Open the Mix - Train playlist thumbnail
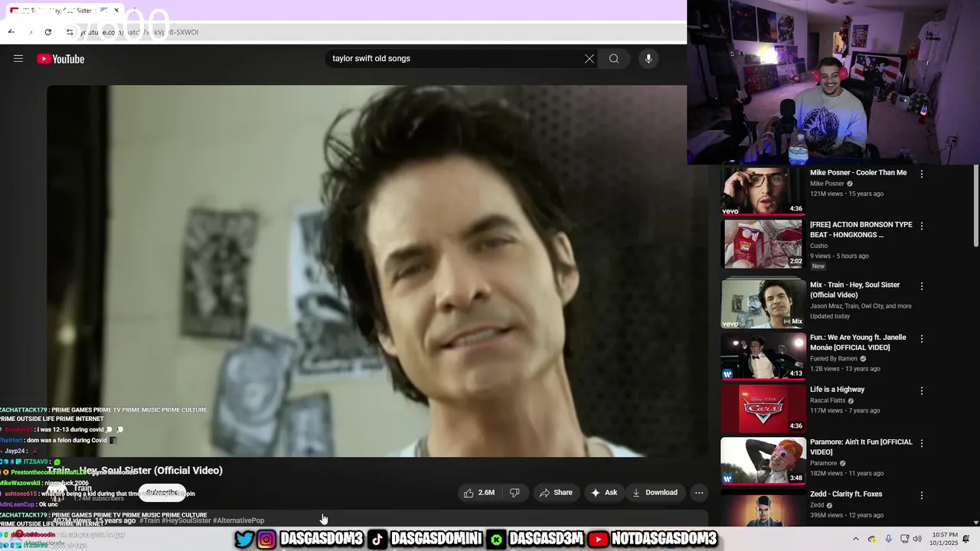The width and height of the screenshot is (980, 551). (763, 304)
